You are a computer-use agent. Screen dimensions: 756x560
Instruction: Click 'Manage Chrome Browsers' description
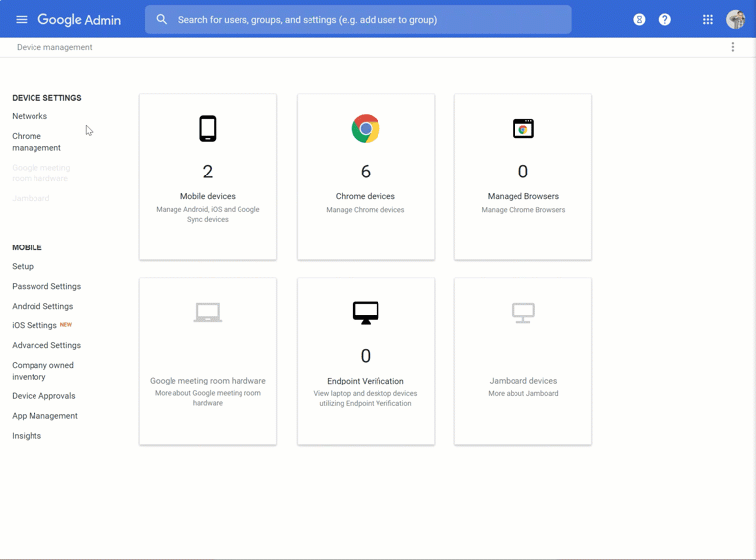[523, 210]
